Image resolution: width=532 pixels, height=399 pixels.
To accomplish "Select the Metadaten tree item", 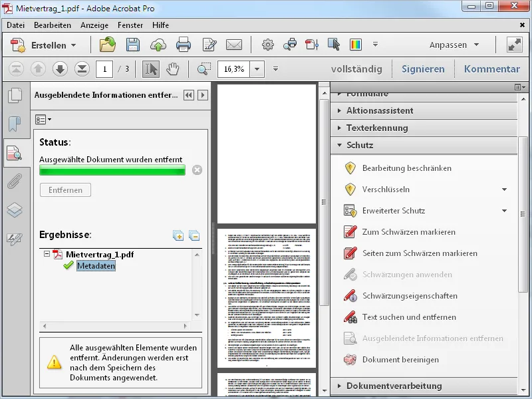I will 96,265.
